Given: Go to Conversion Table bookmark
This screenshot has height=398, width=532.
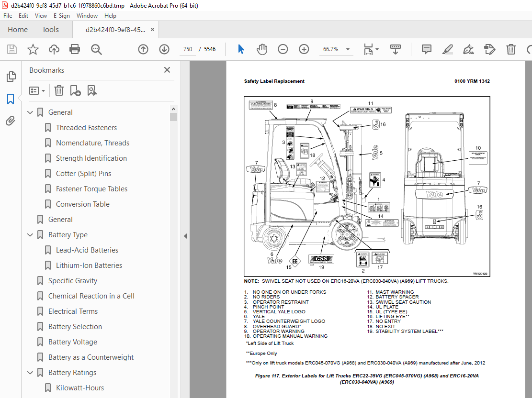Looking at the screenshot, I should (x=83, y=204).
